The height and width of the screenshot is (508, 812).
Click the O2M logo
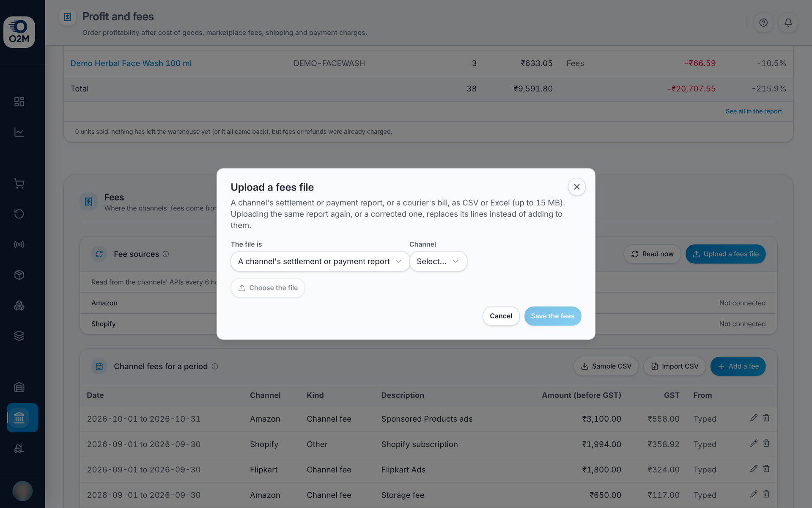(x=19, y=32)
